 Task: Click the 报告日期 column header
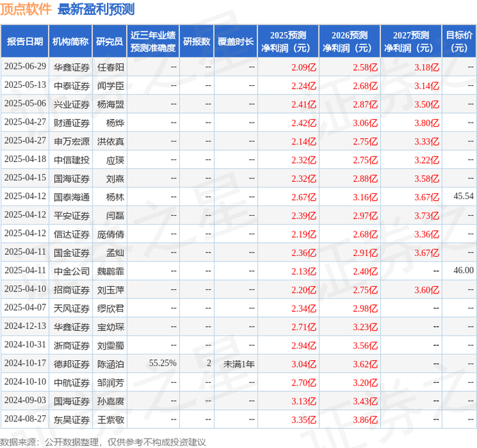25,42
